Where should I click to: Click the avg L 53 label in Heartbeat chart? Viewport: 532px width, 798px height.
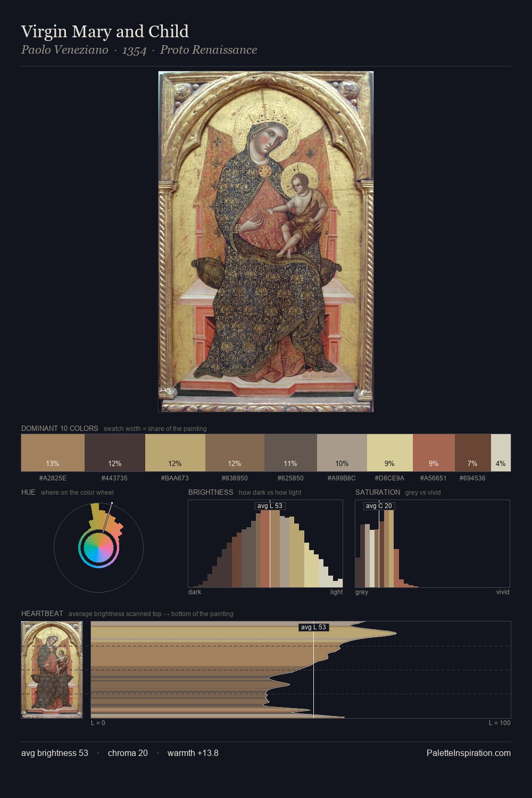313,627
